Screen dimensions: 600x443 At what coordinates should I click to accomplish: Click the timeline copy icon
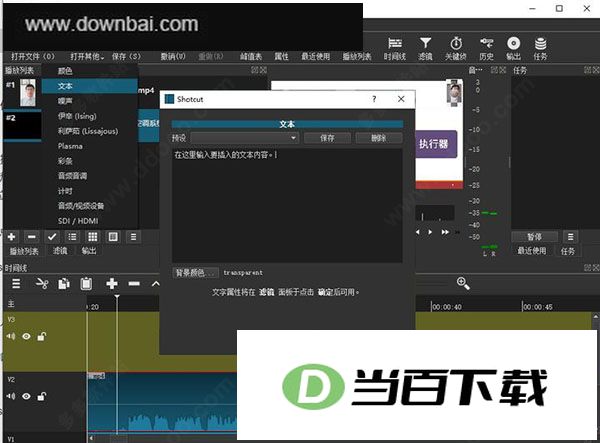(64, 283)
